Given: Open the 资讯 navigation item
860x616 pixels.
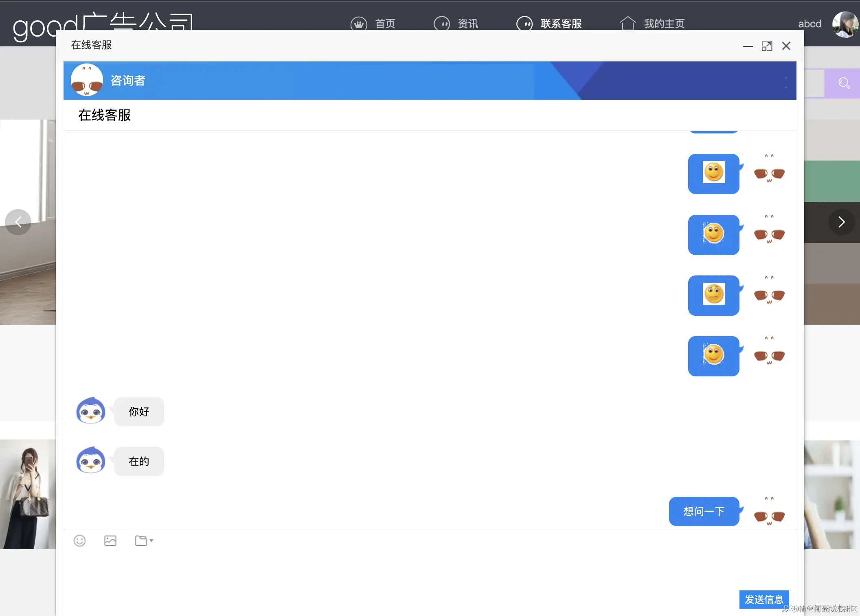Looking at the screenshot, I should click(467, 24).
